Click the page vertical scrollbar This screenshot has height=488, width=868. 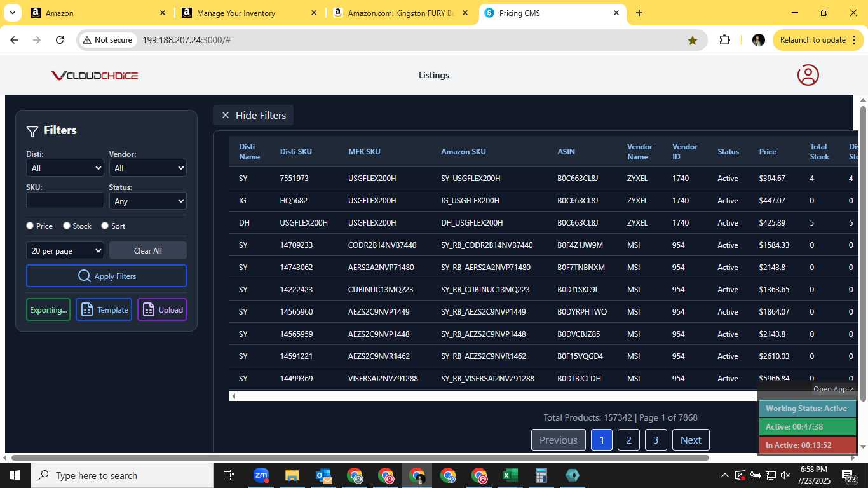863,254
